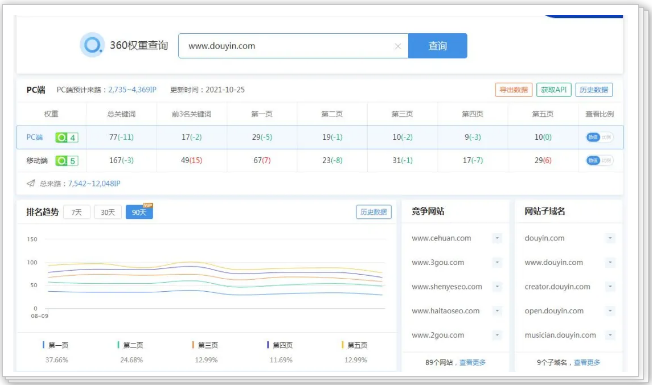Click total traffic 7,542~12,048IP
The image size is (652, 385).
coord(94,183)
